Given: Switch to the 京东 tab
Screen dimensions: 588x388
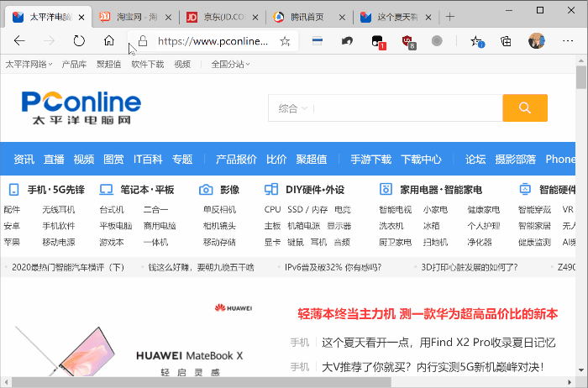Looking at the screenshot, I should pyautogui.click(x=223, y=17).
